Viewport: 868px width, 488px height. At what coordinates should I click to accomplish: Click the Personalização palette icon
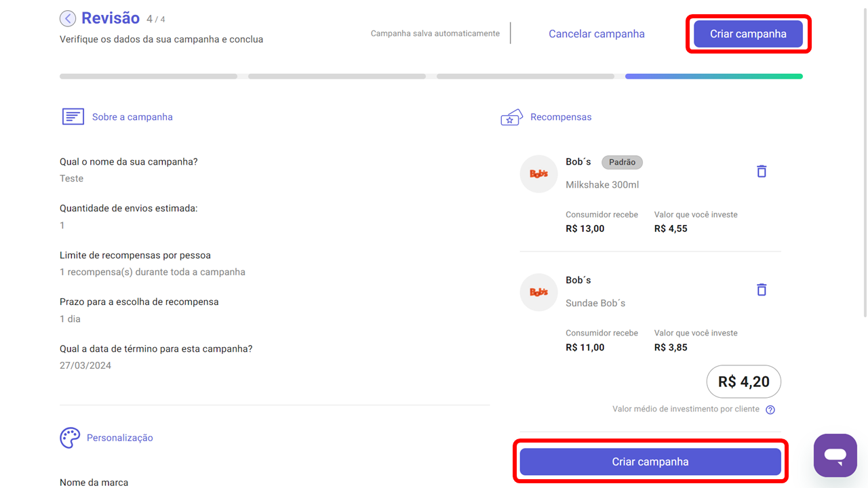[70, 438]
